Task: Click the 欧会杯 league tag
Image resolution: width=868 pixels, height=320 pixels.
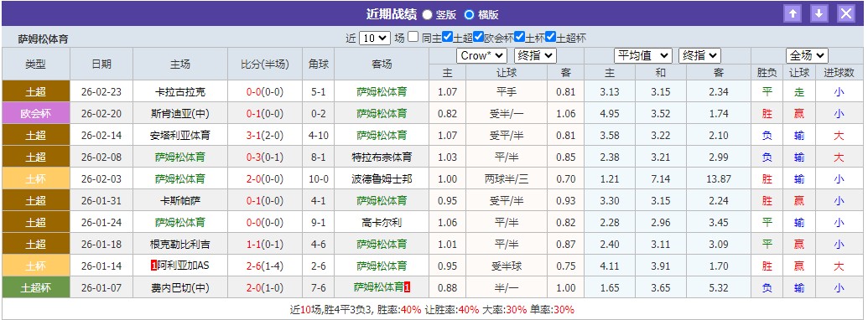Action: tap(36, 114)
